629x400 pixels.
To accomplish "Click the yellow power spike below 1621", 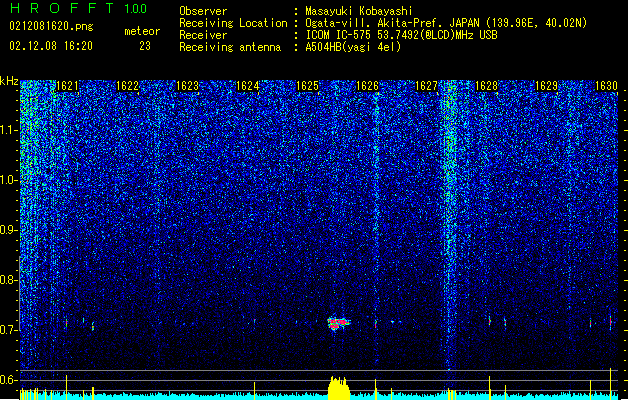I will (x=67, y=387).
